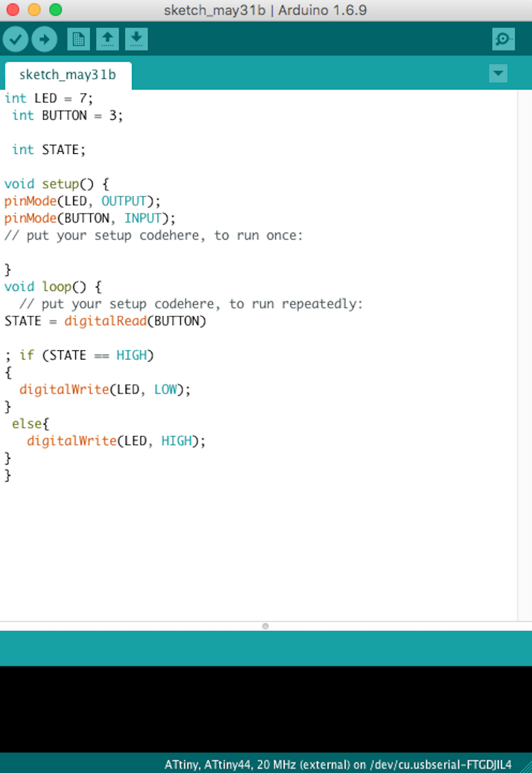The height and width of the screenshot is (773, 532).
Task: Save the sketch with the down-arrow icon
Action: (136, 39)
